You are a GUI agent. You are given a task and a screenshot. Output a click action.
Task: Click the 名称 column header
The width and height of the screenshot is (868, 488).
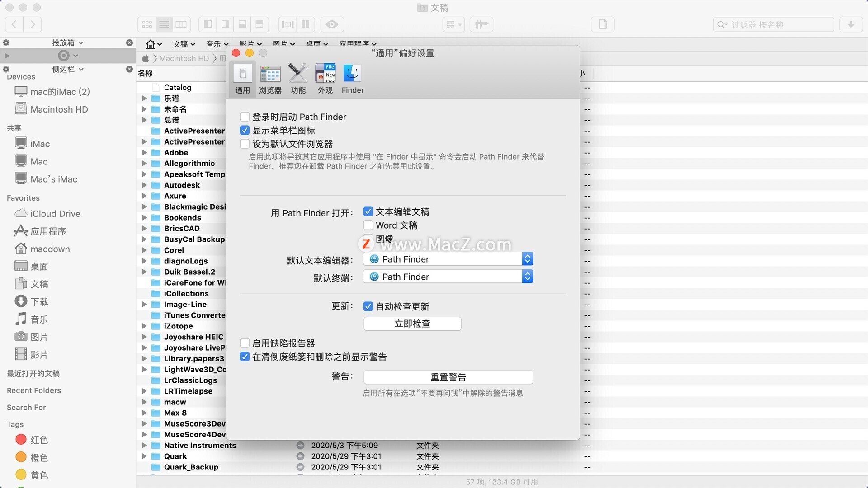click(x=145, y=73)
